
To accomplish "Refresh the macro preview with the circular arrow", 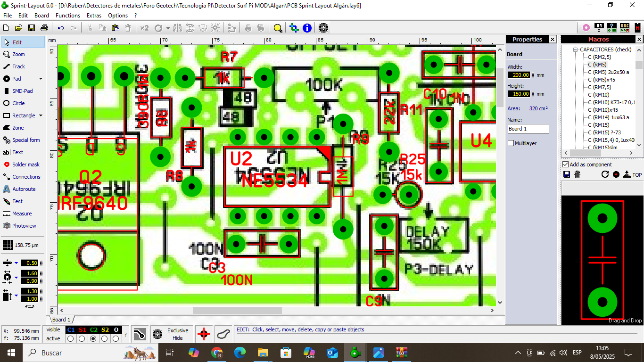I will (605, 175).
